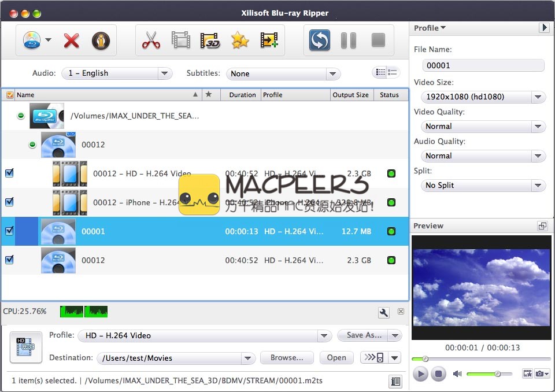Image resolution: width=555 pixels, height=392 pixels.
Task: Toggle checkbox for the selected 00001 title
Action: point(9,231)
